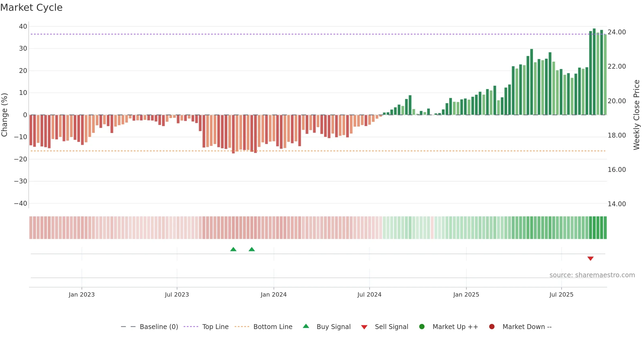Click the Jul 2023 axis label
Screen dimensions: 644x362
tap(177, 294)
